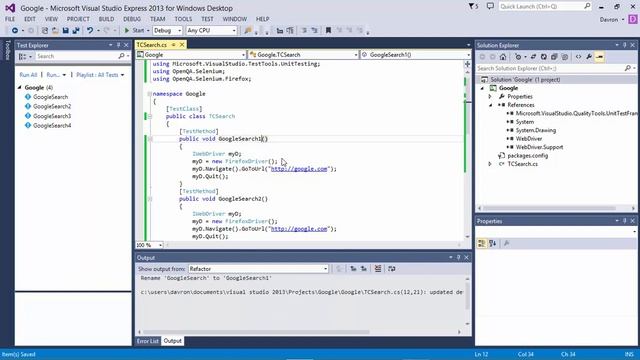Click the Navigate Backward toolbar icon
The image size is (640, 360).
tap(14, 31)
